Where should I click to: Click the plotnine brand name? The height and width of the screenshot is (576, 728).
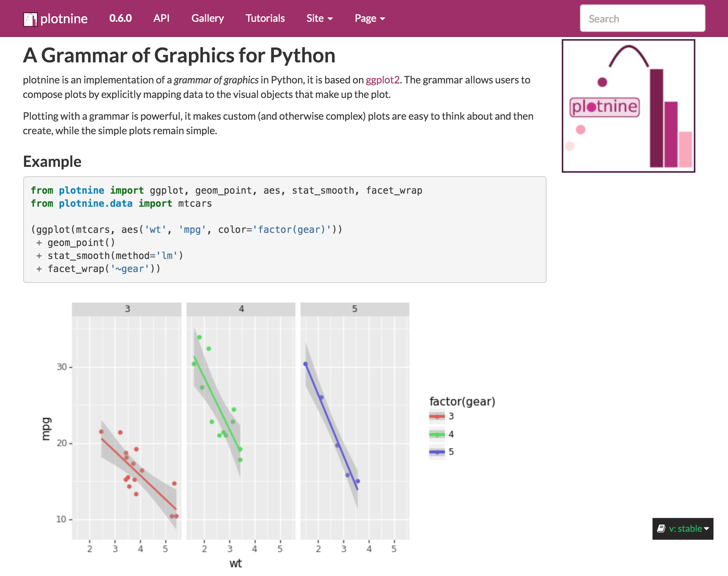pos(64,19)
